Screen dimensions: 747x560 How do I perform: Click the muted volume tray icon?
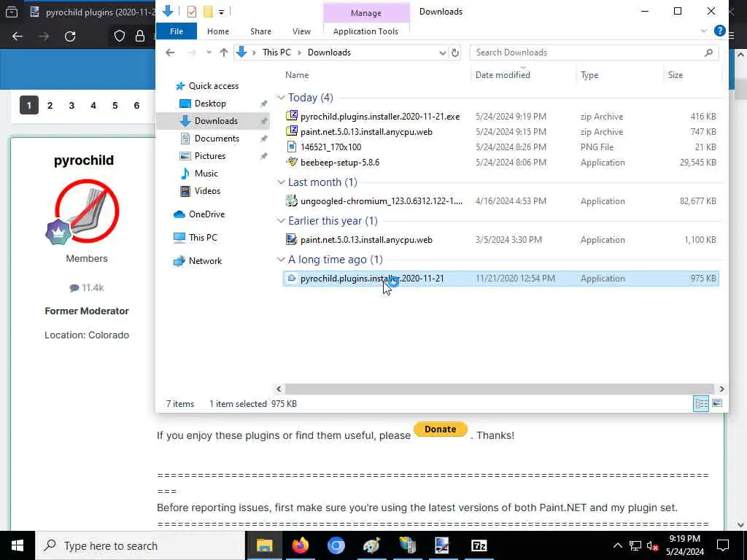tap(653, 545)
